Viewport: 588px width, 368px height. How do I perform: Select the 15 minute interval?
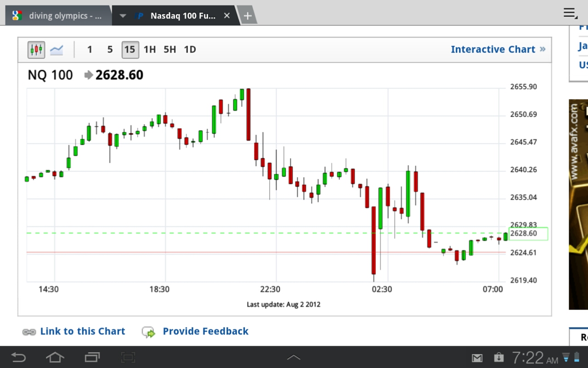point(130,50)
